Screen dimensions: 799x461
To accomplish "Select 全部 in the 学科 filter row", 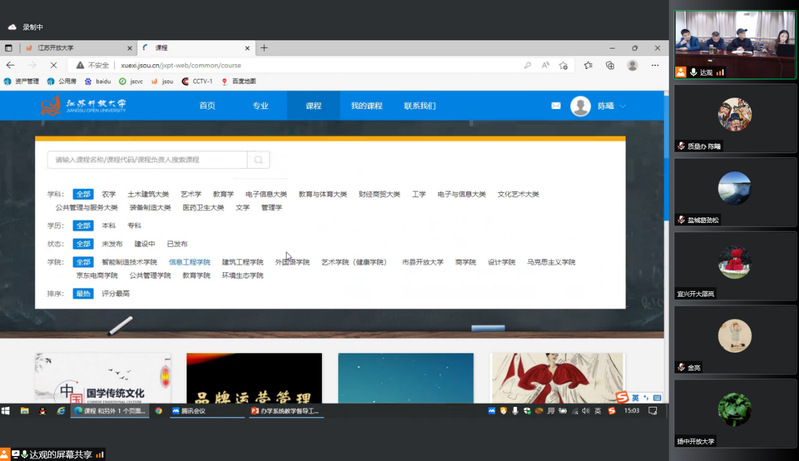I will [x=83, y=194].
